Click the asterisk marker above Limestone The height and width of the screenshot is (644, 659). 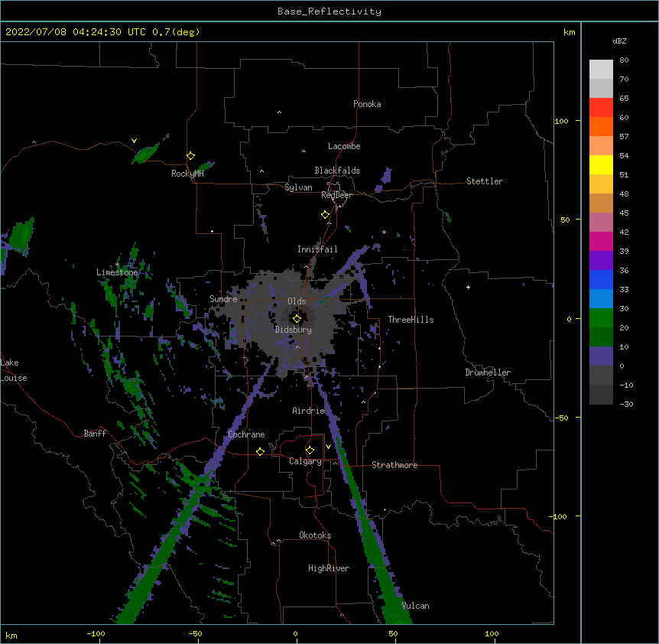tap(117, 265)
